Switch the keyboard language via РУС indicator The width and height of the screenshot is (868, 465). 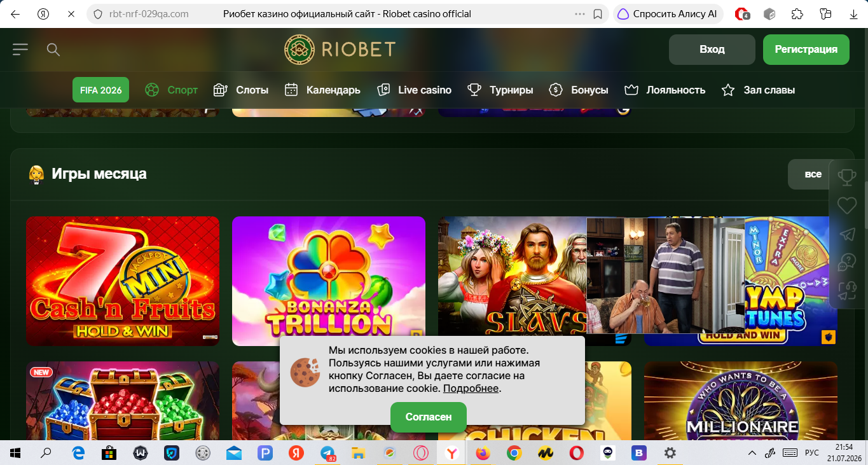pos(812,453)
